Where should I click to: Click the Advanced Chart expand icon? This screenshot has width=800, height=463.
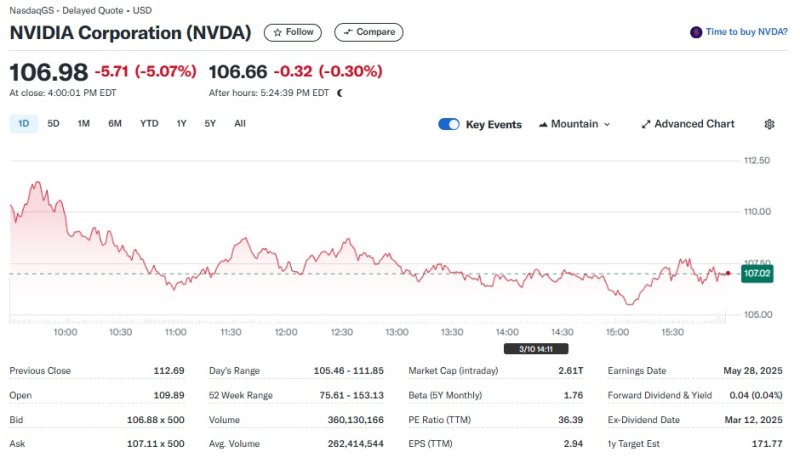pos(645,124)
